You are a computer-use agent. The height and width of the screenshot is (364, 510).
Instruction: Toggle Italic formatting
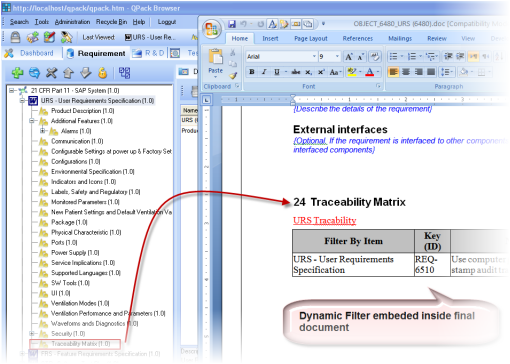point(264,72)
